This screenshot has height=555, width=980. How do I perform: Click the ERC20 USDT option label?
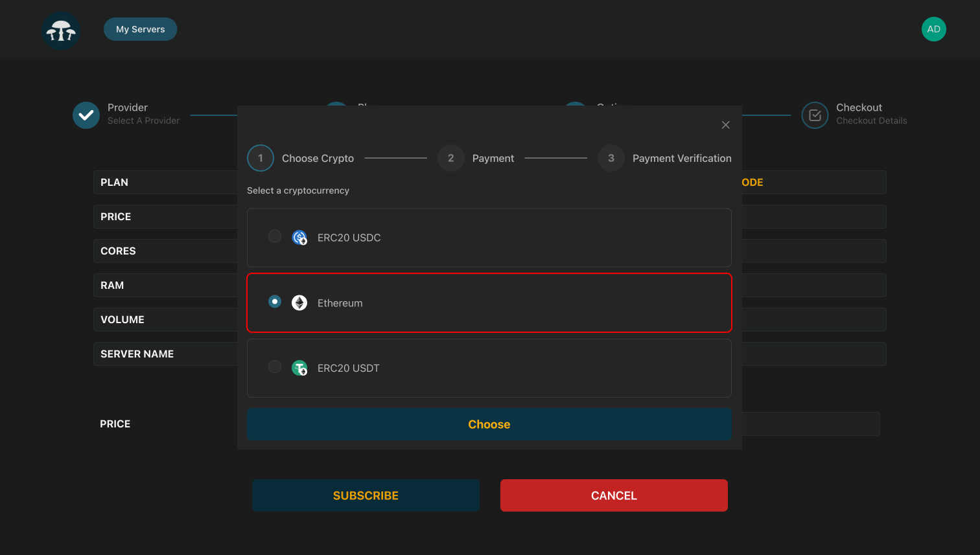pos(349,368)
